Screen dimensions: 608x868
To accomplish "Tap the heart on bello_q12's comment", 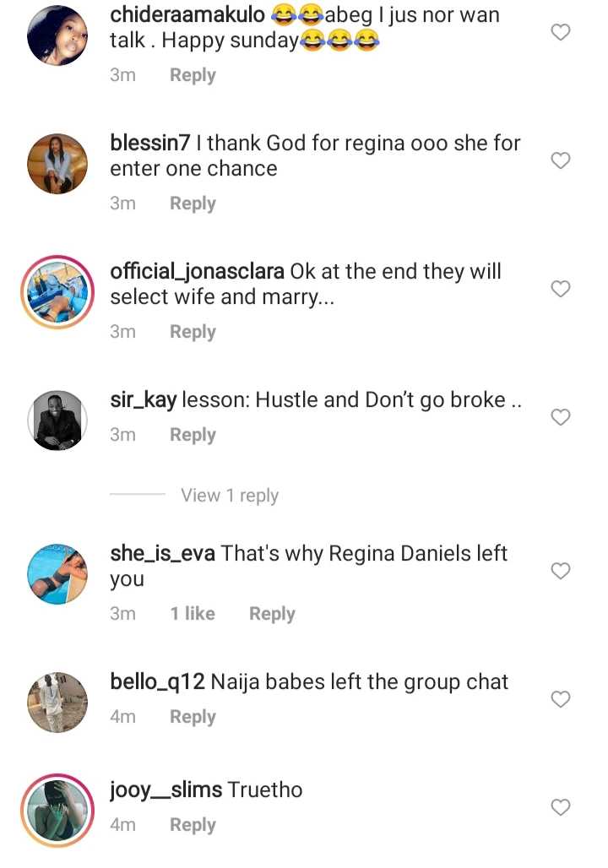I will 561,699.
